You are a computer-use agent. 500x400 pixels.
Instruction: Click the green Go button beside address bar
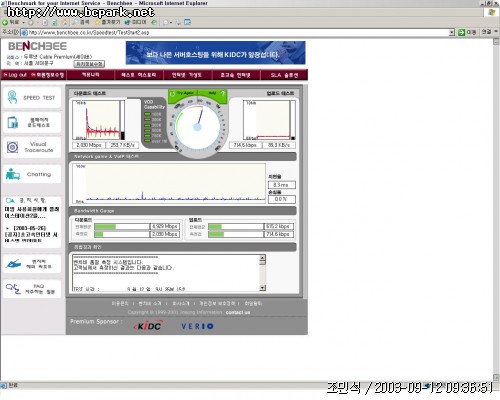click(467, 32)
